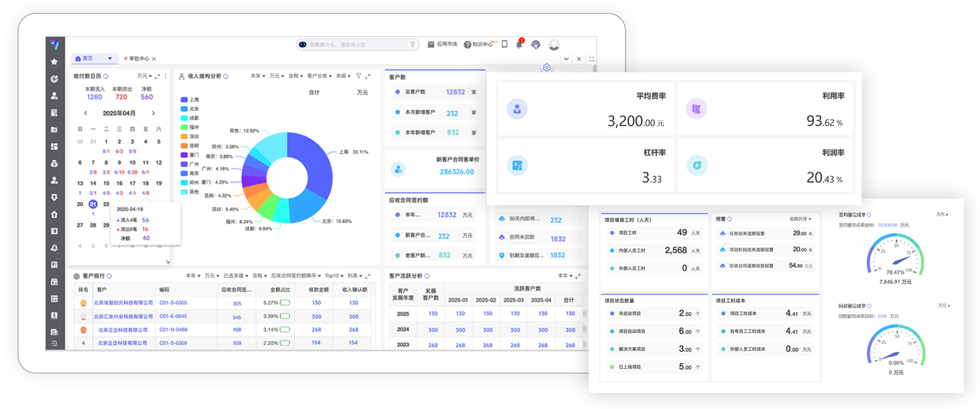Open the notification bell with red badge
This screenshot has height=409, width=980.
(x=519, y=44)
